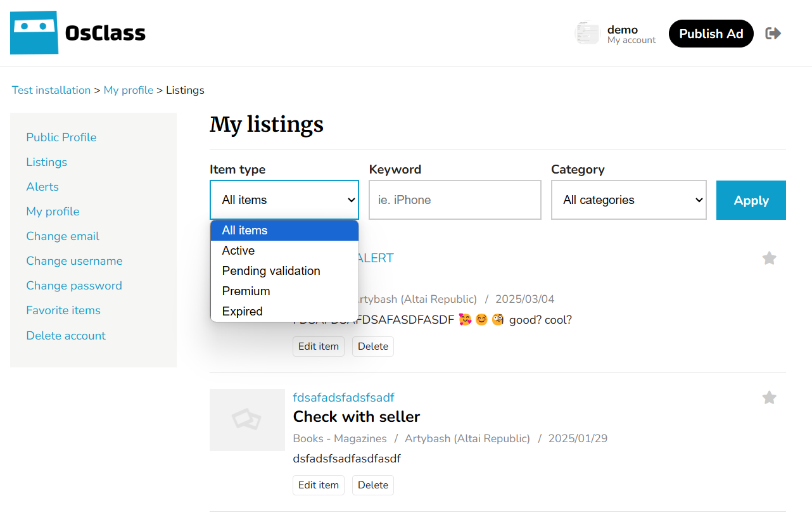Go to Alerts in the sidebar

point(42,187)
